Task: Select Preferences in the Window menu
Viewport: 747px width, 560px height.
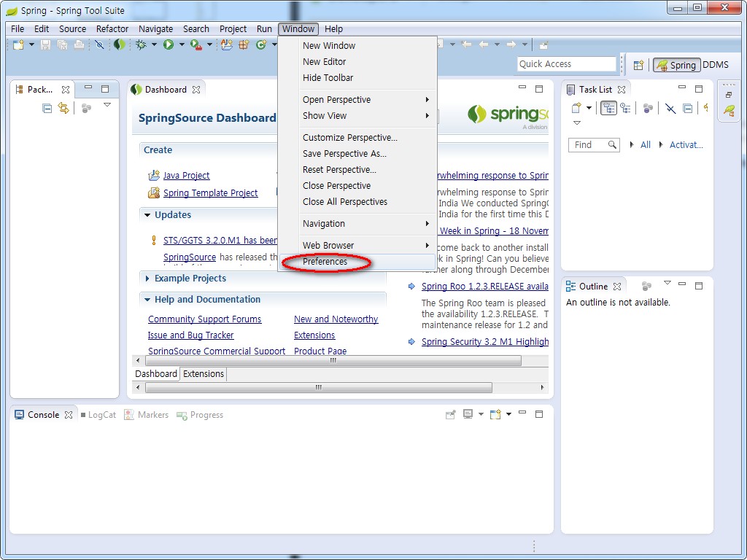Action: pos(357,262)
